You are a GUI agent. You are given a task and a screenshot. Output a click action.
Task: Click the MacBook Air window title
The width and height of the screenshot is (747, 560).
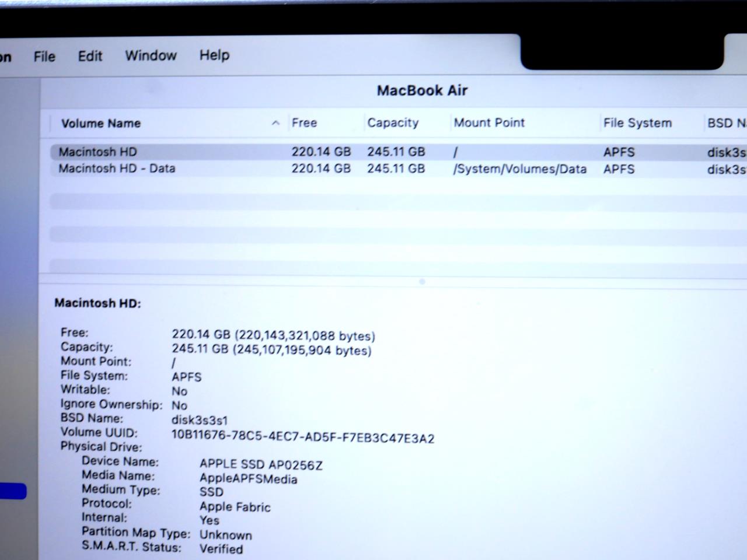click(422, 90)
